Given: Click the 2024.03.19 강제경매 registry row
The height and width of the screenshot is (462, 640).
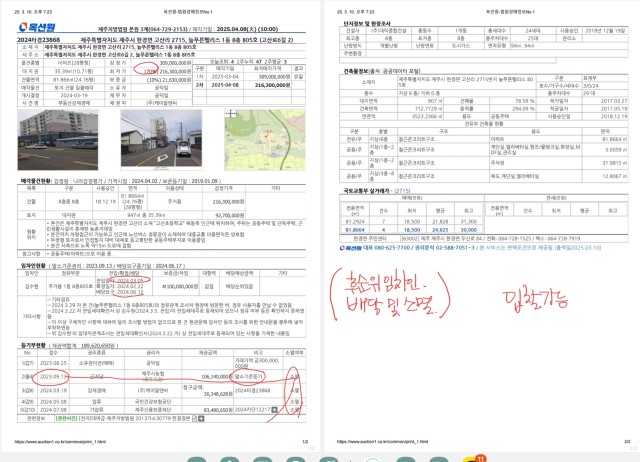Looking at the screenshot, I should (161, 391).
